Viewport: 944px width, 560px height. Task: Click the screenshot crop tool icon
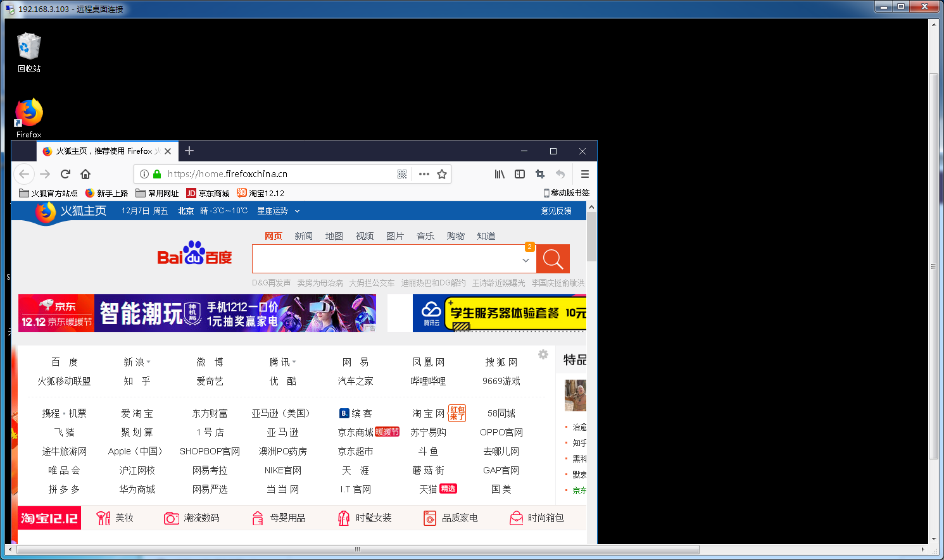[540, 174]
